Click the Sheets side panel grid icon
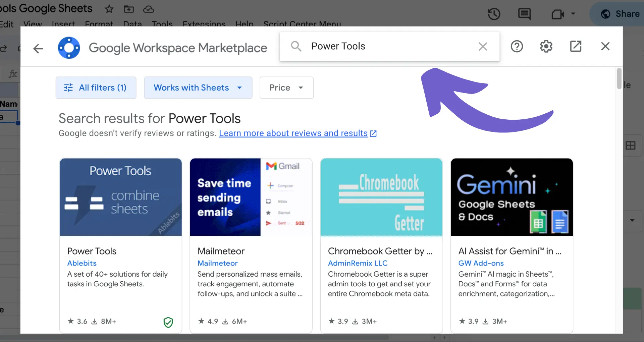 [631, 146]
